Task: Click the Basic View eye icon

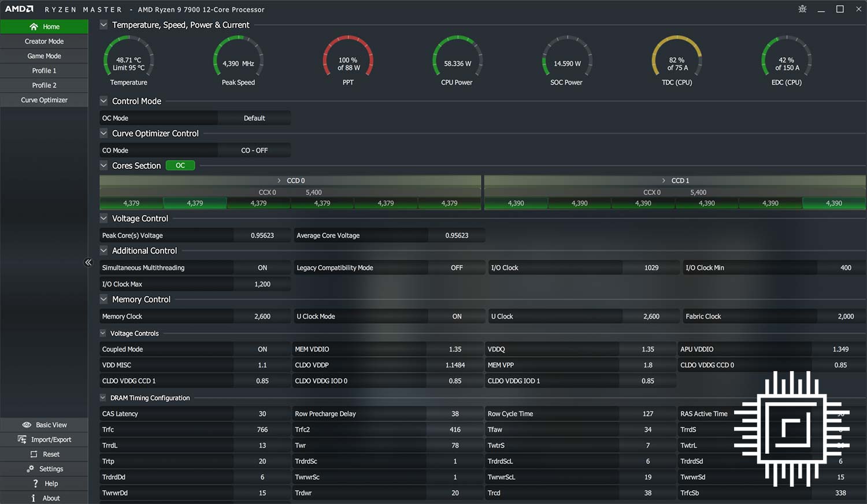Action: tap(27, 425)
